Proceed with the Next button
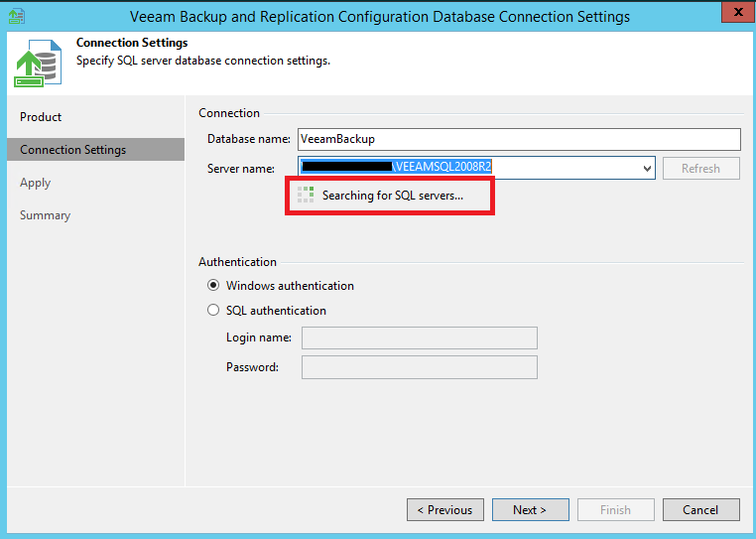This screenshot has height=539, width=756. coord(531,509)
